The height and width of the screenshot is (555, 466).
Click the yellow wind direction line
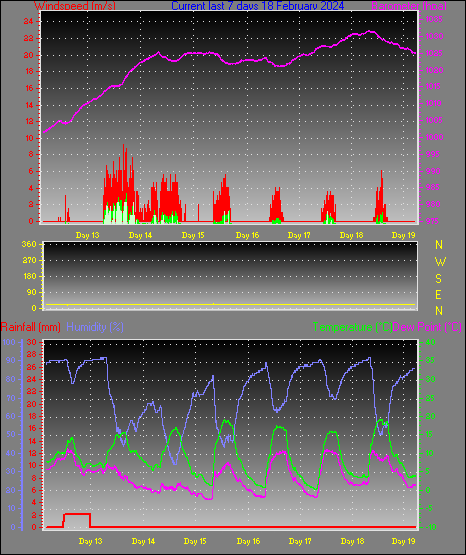(230, 304)
